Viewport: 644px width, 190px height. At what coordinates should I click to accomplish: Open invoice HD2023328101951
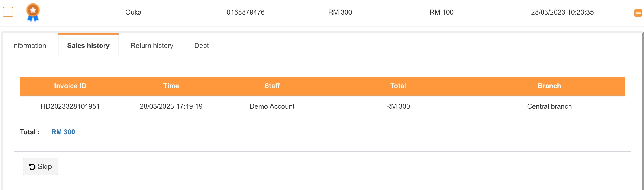pos(70,106)
